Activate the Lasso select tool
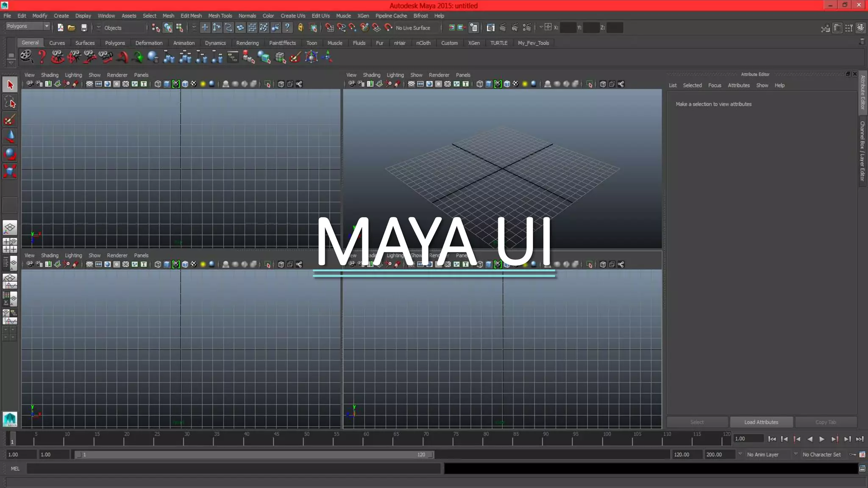The width and height of the screenshot is (868, 488). coord(10,102)
